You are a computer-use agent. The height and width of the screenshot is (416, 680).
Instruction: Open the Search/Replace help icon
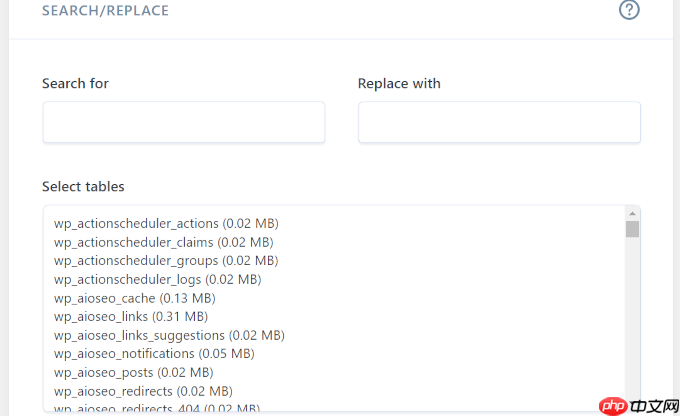(629, 10)
